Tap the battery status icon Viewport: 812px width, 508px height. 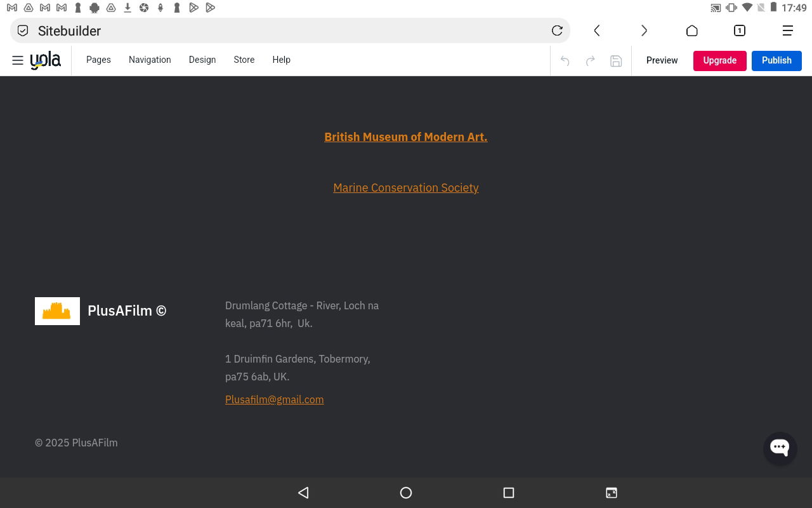coord(773,8)
